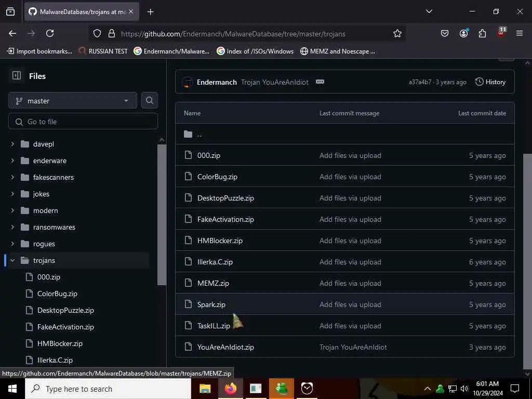Click the main page vertical scrollbar
This screenshot has width=532, height=399.
(527, 261)
